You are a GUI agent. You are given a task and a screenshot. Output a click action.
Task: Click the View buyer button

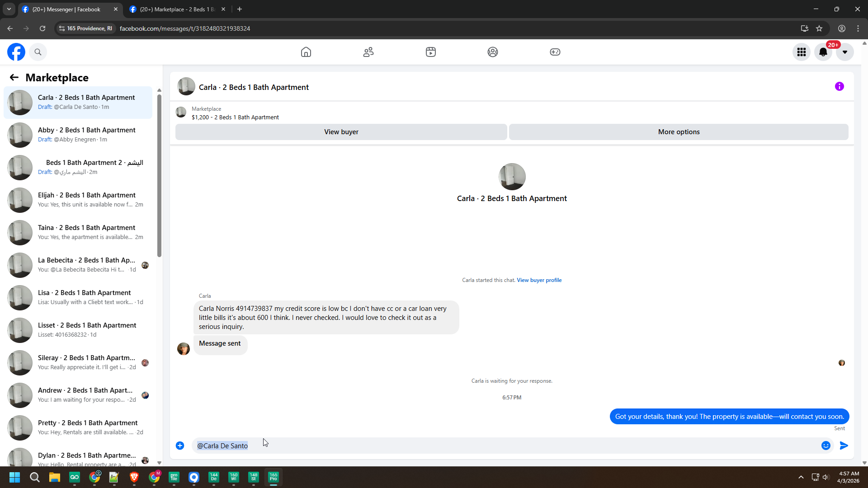(341, 132)
